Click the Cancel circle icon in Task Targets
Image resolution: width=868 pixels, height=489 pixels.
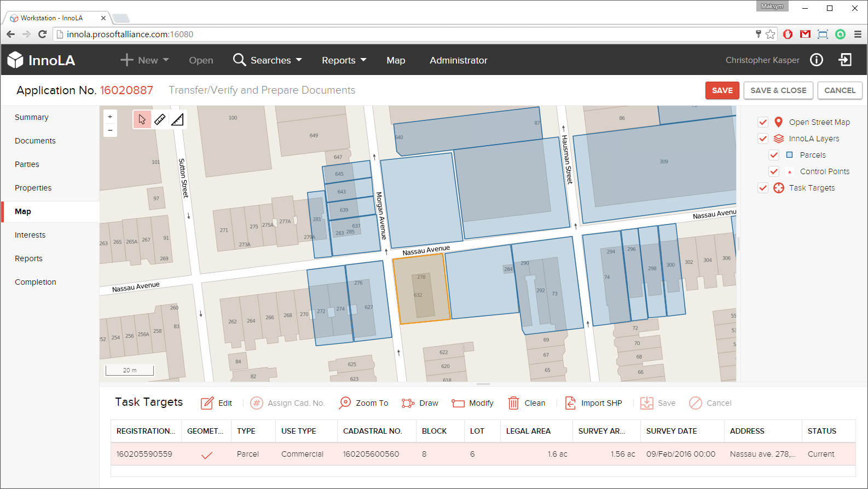[696, 403]
